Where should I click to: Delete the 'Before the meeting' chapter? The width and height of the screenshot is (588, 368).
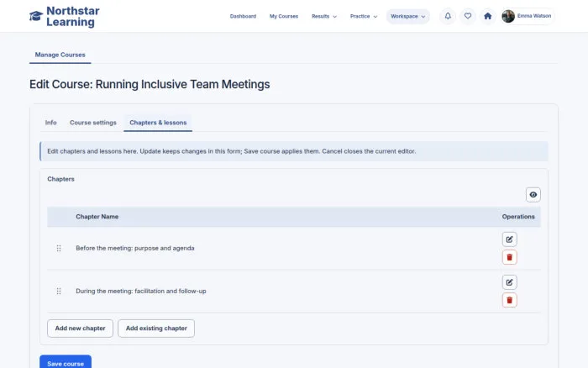click(x=509, y=257)
